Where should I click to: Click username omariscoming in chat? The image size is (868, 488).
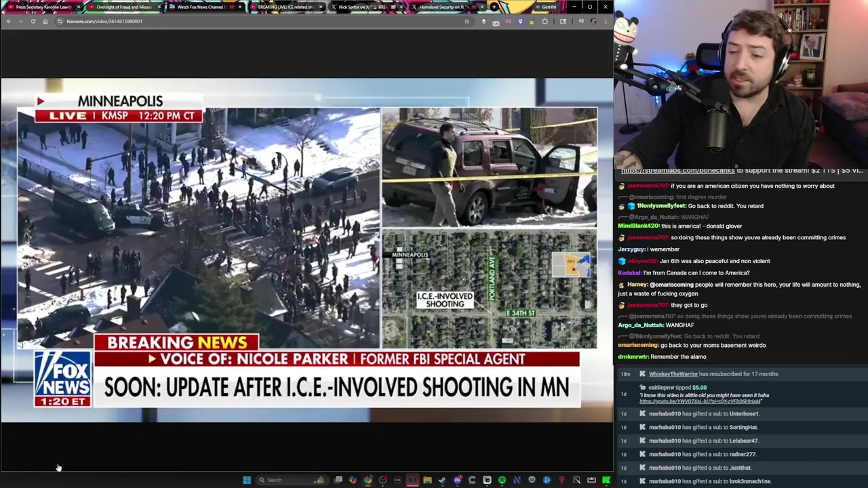(638, 345)
